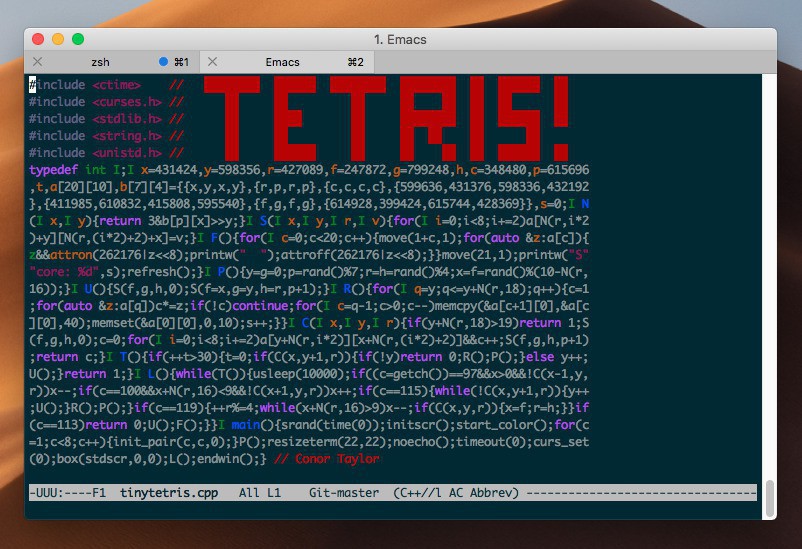Viewport: 802px width, 549px height.
Task: Click the red close window button
Action: (x=38, y=39)
